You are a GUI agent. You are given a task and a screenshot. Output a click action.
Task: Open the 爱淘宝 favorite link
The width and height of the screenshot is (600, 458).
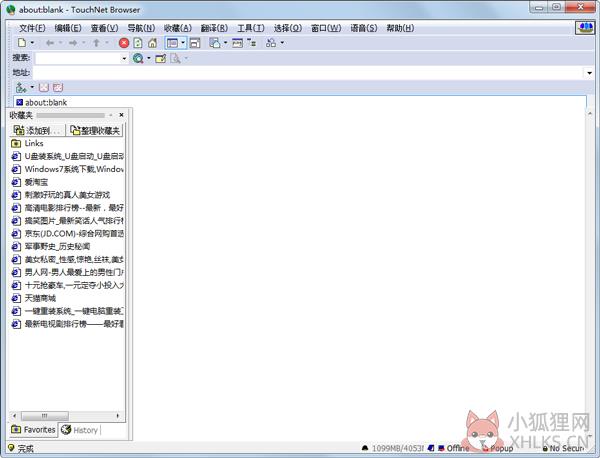30,182
